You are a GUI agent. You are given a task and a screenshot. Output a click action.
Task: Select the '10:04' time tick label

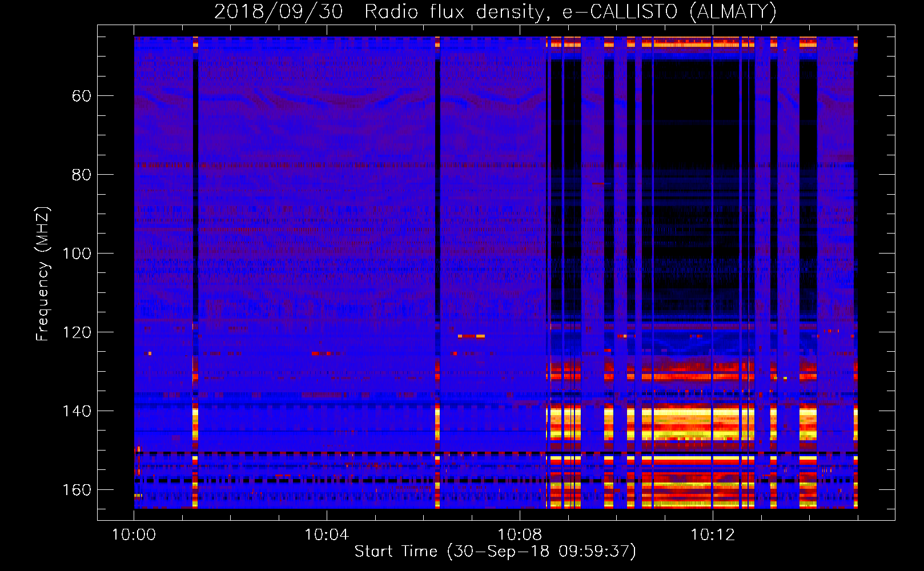click(327, 535)
